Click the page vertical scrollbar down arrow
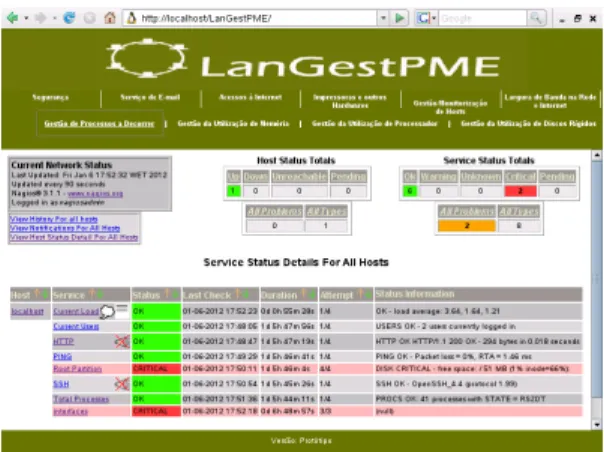Image resolution: width=604 pixels, height=452 pixels. 597,424
